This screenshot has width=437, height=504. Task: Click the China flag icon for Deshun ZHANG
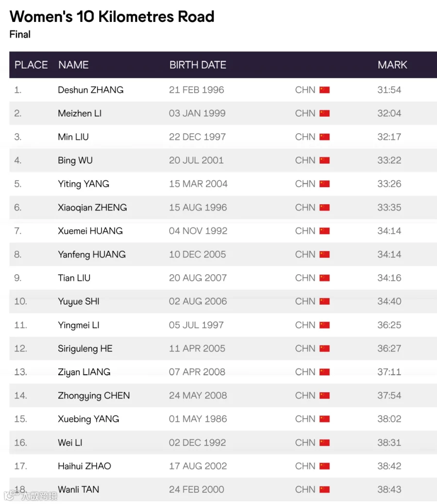pyautogui.click(x=325, y=90)
